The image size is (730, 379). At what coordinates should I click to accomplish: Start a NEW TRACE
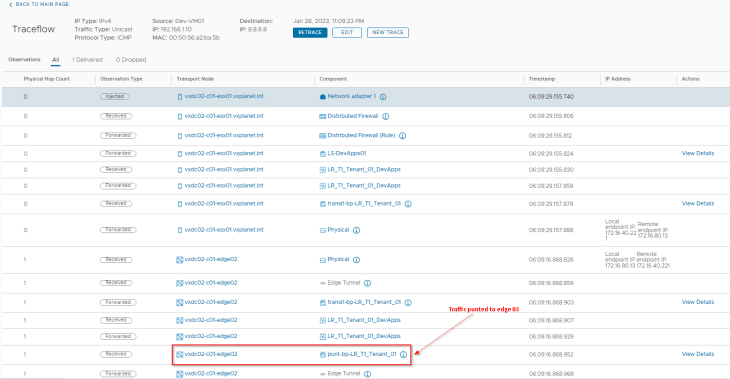pos(388,33)
